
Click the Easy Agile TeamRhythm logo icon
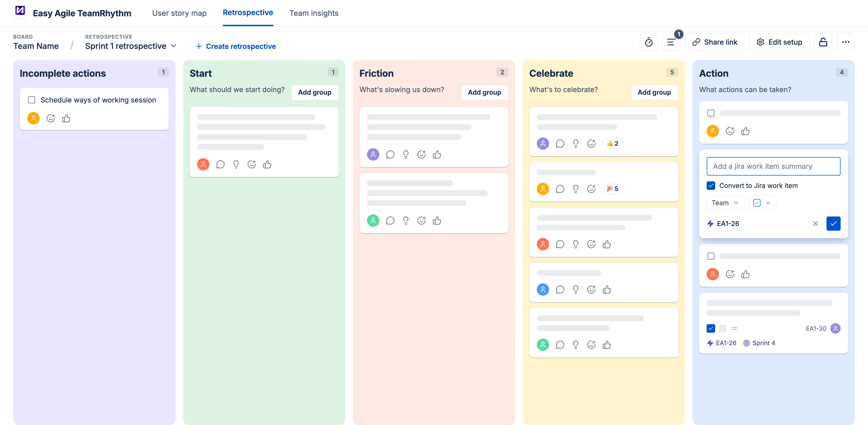[20, 10]
